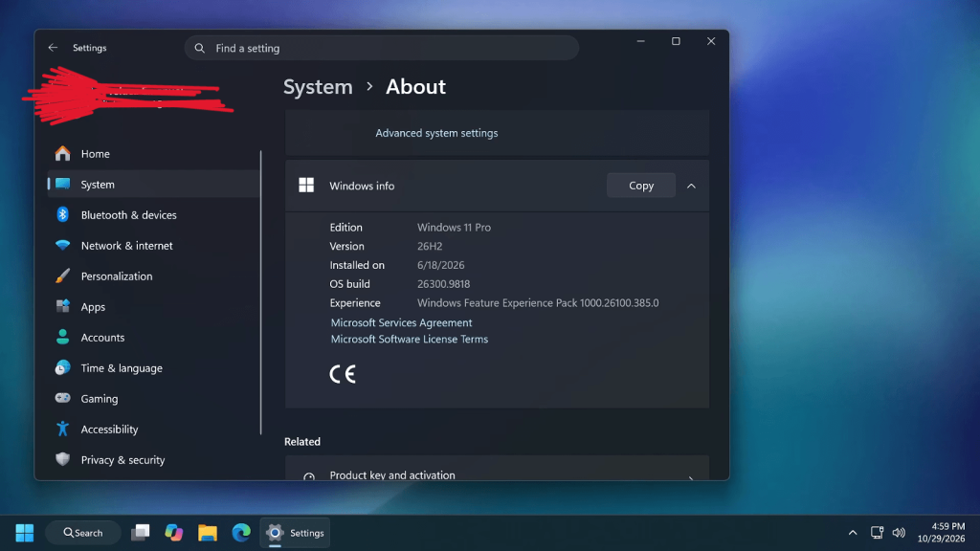980x551 pixels.
Task: Click the Gaming controller icon
Action: click(x=62, y=398)
